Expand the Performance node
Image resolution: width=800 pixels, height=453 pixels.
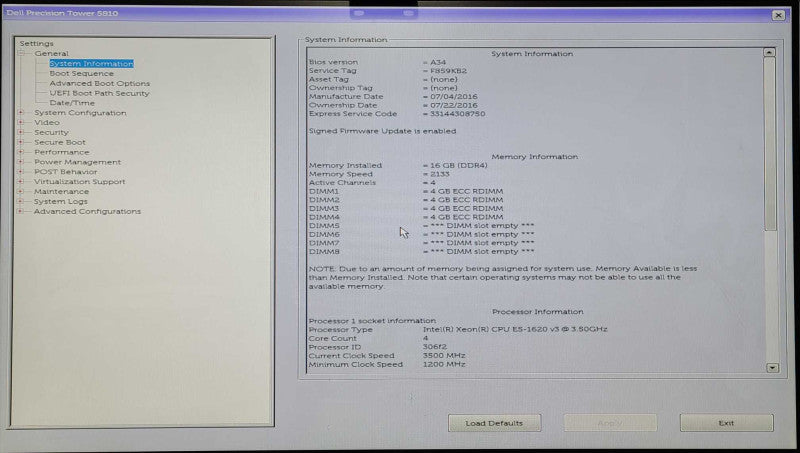(21, 152)
